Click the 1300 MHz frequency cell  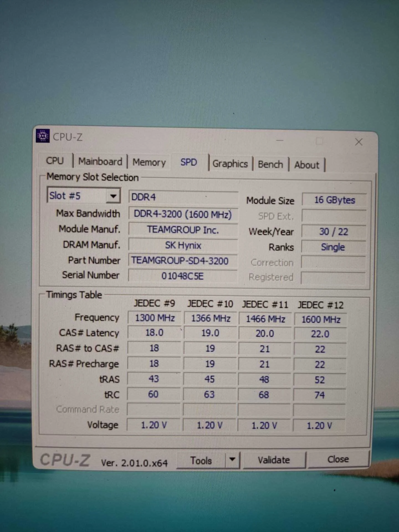click(155, 318)
